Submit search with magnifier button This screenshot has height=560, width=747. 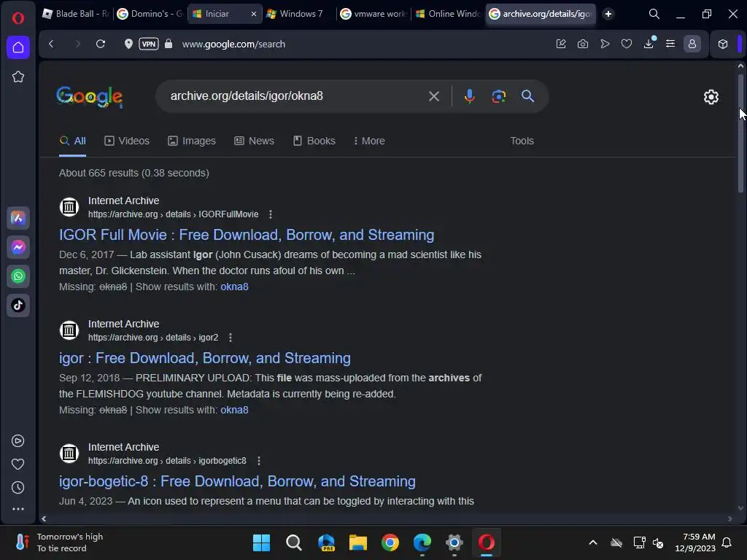528,96
